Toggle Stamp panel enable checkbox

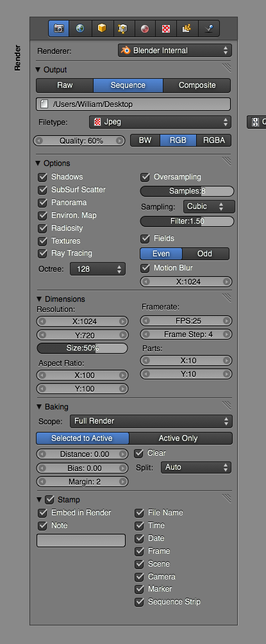50,500
